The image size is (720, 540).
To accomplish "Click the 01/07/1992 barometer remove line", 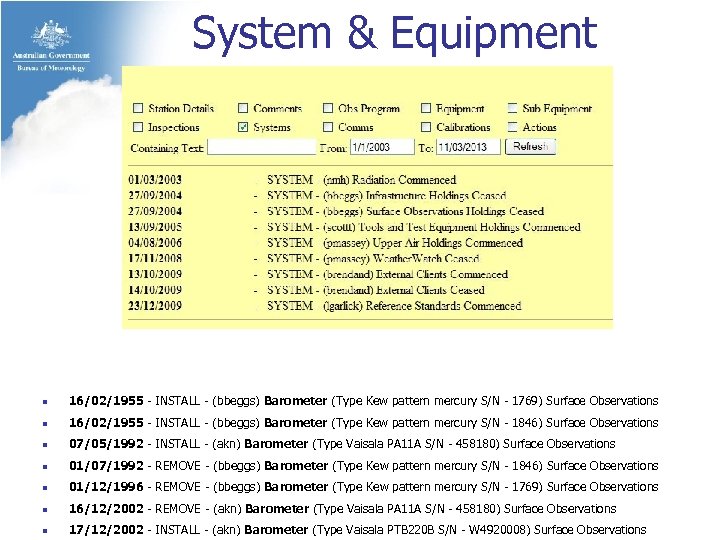I will click(x=364, y=466).
